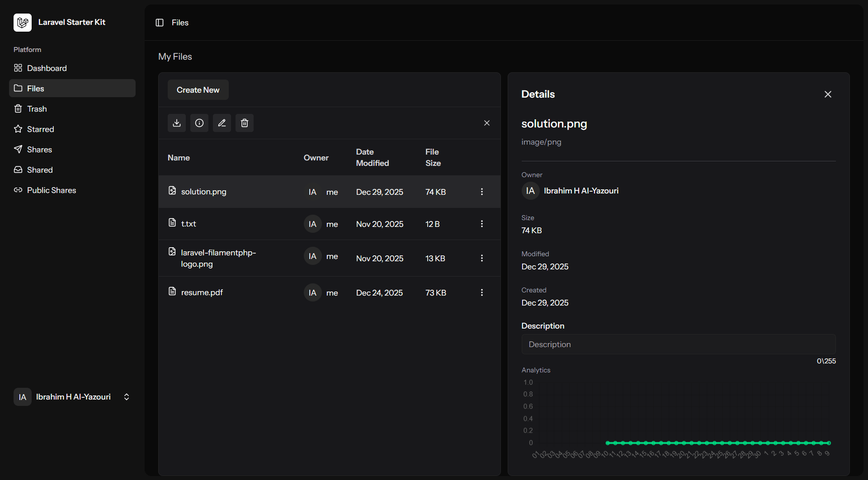Click the laravel-filamentphp-logo.png file icon
868x480 pixels.
(x=172, y=251)
